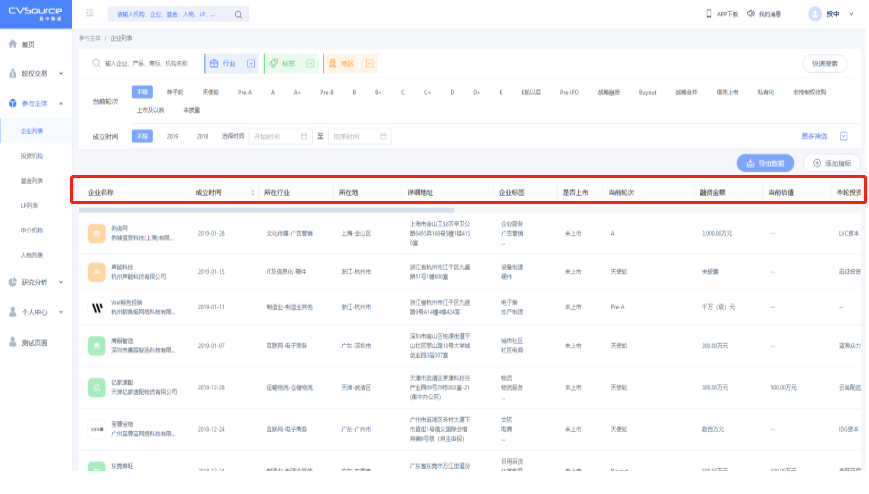Click the magnifier icon in top search bar
Screen dimensions: 869x494
point(238,15)
